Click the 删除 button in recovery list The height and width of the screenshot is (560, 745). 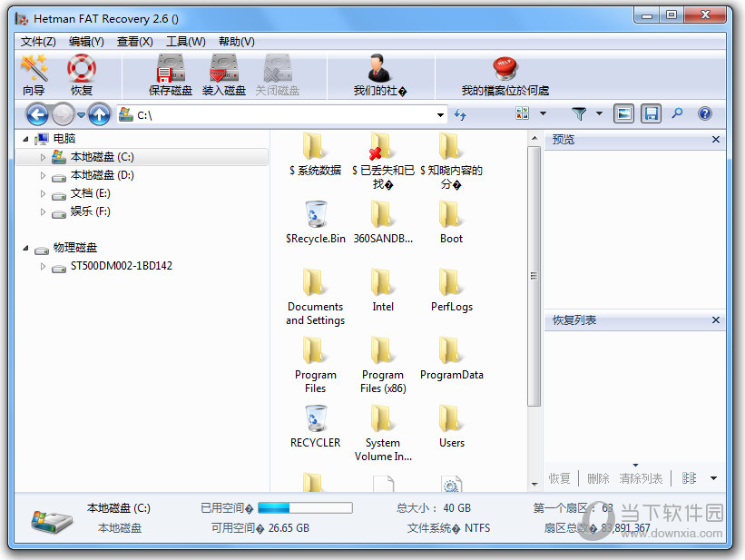598,478
